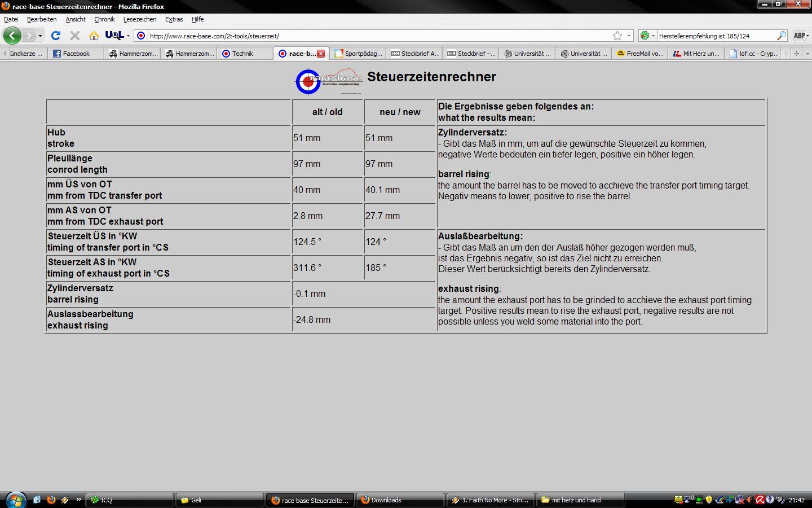This screenshot has width=812, height=508.
Task: Click the Home icon in the toolbar
Action: click(x=94, y=36)
